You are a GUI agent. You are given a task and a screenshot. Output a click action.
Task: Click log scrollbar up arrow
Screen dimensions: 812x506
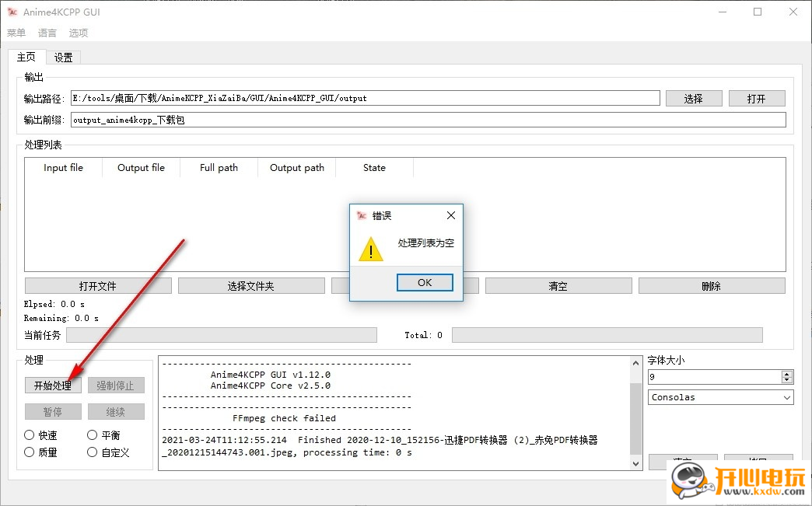point(636,363)
